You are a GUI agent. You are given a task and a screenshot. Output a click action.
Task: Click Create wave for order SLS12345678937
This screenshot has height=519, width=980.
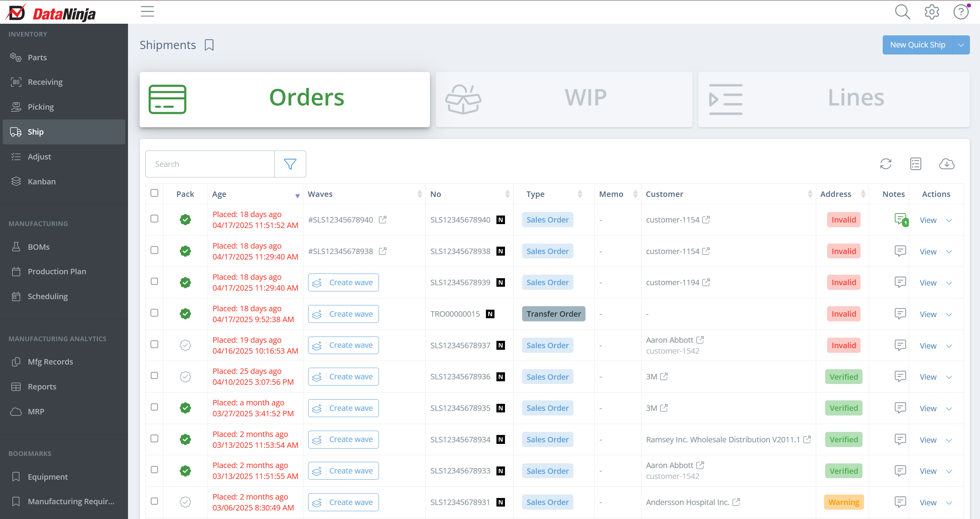[x=343, y=345]
